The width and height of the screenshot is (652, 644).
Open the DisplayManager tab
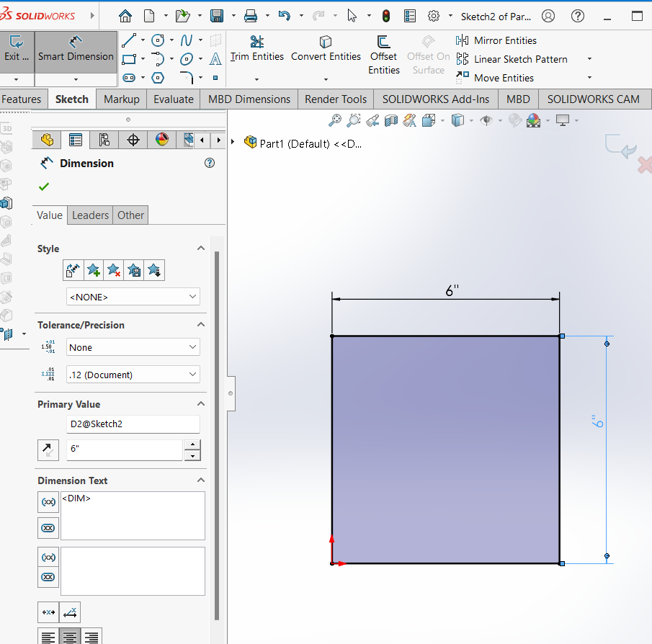coord(162,140)
